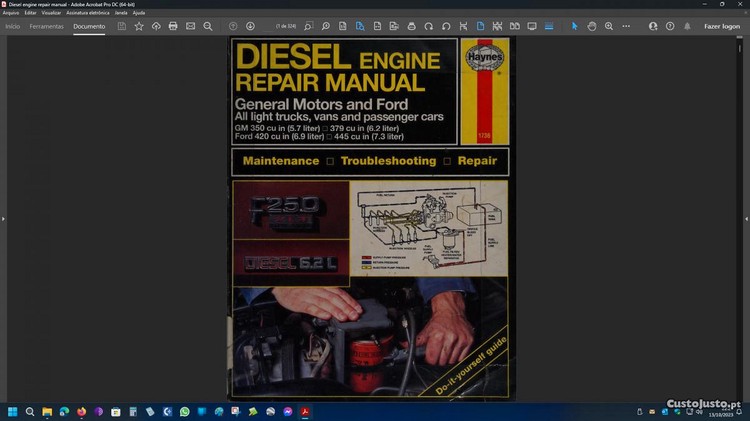Open WhatsApp from the Windows taskbar

[x=184, y=411]
